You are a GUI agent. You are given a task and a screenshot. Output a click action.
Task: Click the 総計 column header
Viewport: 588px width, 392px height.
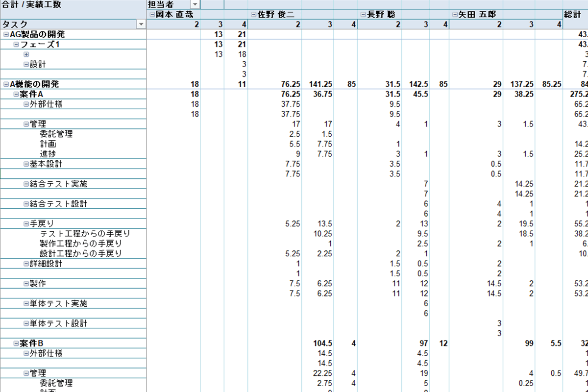pos(574,15)
